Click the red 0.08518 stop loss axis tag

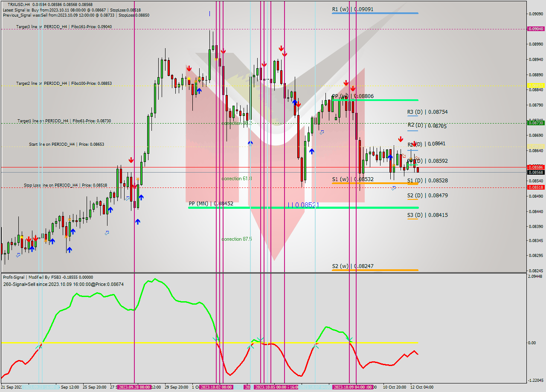coord(536,187)
